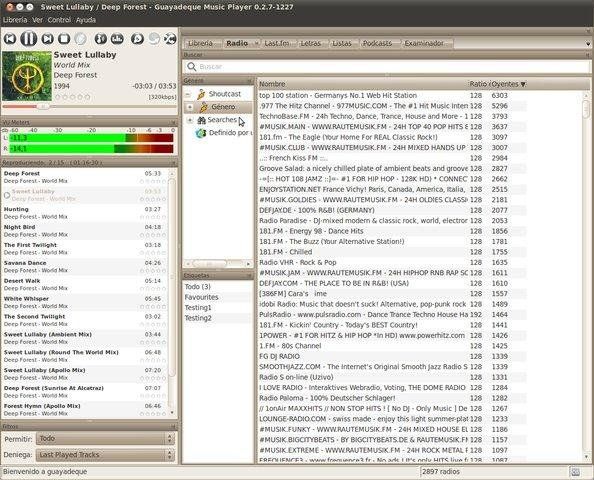Click the track position slider
The height and width of the screenshot is (480, 594).
(x=89, y=107)
